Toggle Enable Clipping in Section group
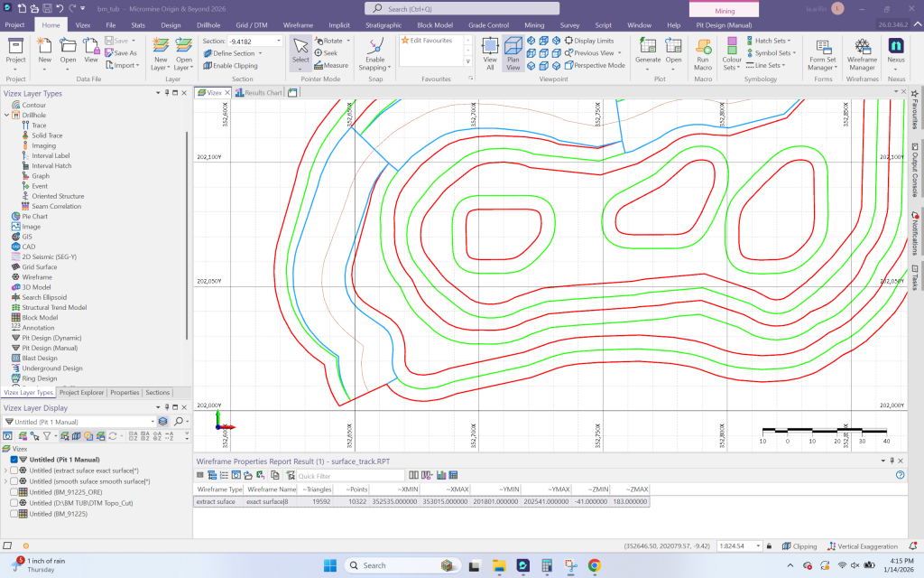Image resolution: width=924 pixels, height=578 pixels. (230, 65)
